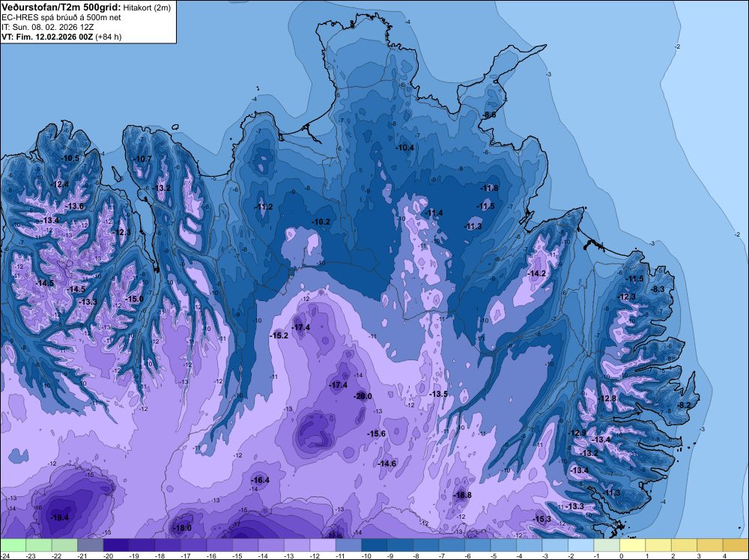Click the -20.0 temperature label on the map
The height and width of the screenshot is (560, 749).
363,396
